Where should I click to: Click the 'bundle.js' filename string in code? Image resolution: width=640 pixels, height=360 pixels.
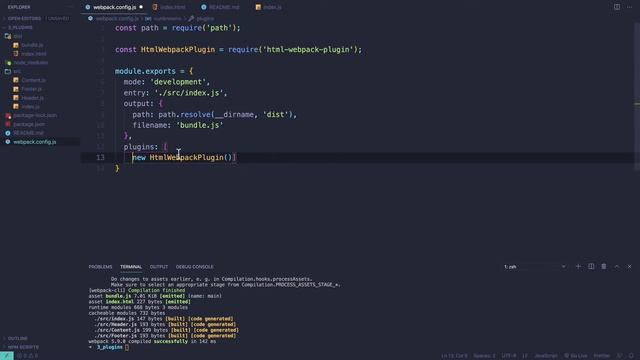pyautogui.click(x=200, y=125)
